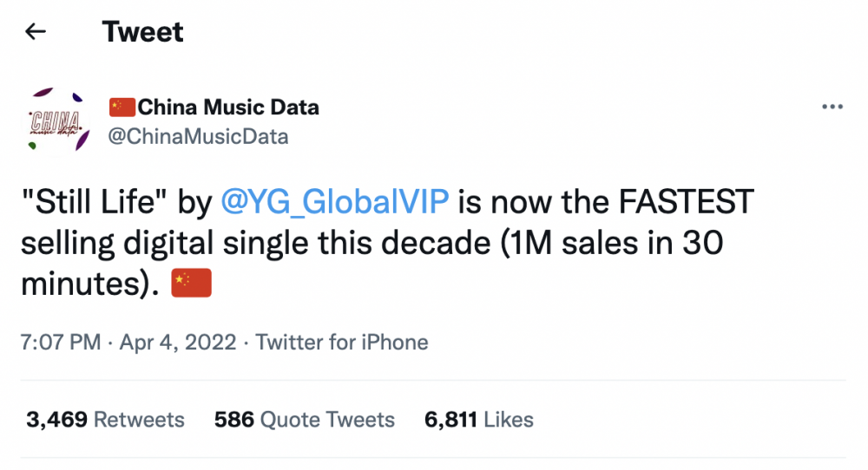Visit the @ChinaMusicData handle

coord(198,136)
